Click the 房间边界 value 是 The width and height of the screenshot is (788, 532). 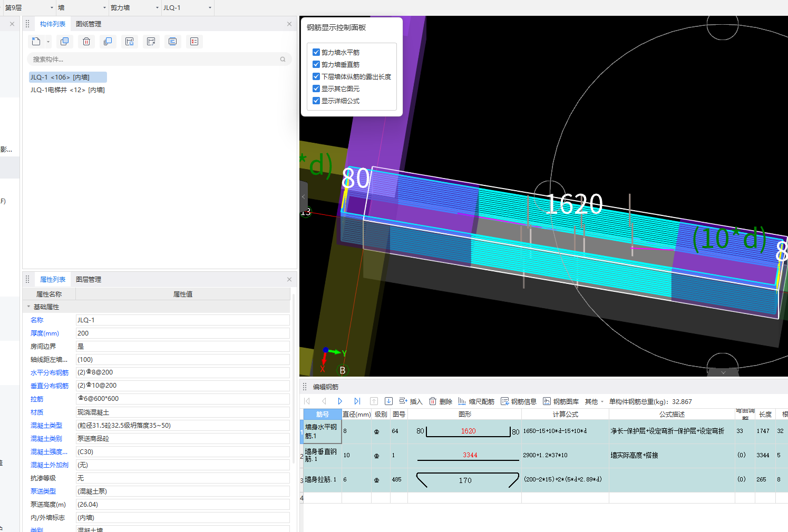click(183, 347)
